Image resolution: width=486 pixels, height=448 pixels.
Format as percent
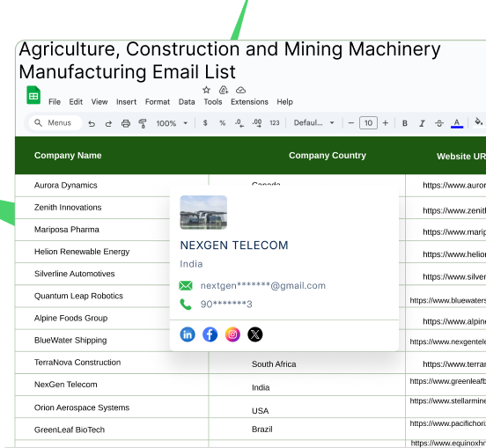[222, 123]
